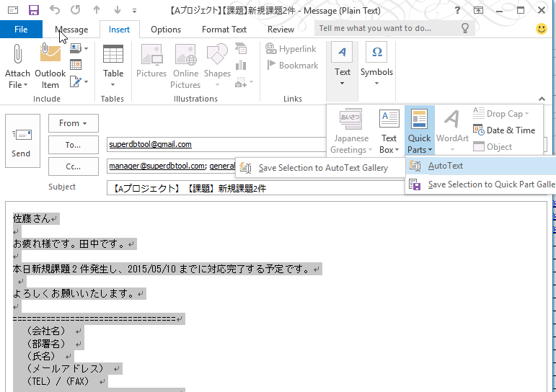
Task: Select the Insert tab
Action: pyautogui.click(x=119, y=30)
